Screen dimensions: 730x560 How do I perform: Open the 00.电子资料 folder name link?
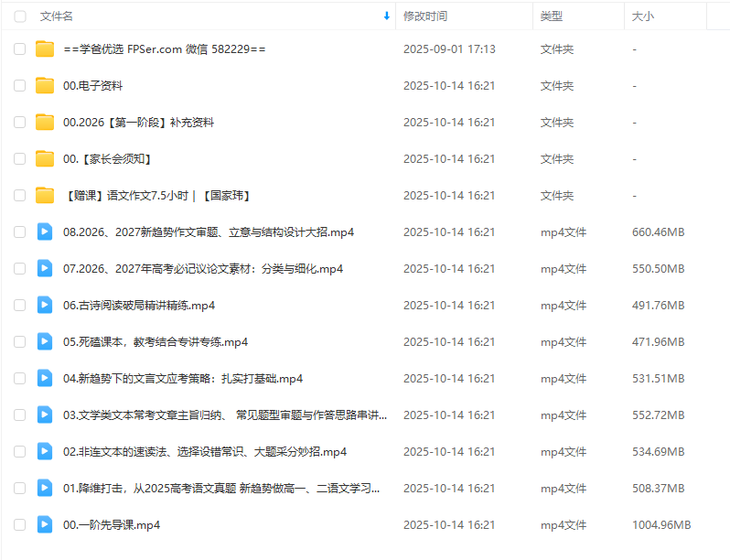[92, 86]
